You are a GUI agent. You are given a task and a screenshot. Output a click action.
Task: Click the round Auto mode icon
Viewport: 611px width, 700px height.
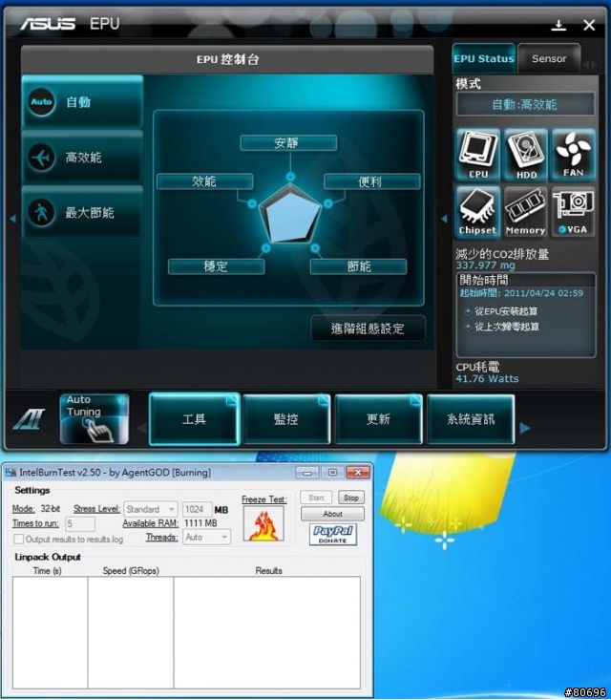click(x=41, y=102)
